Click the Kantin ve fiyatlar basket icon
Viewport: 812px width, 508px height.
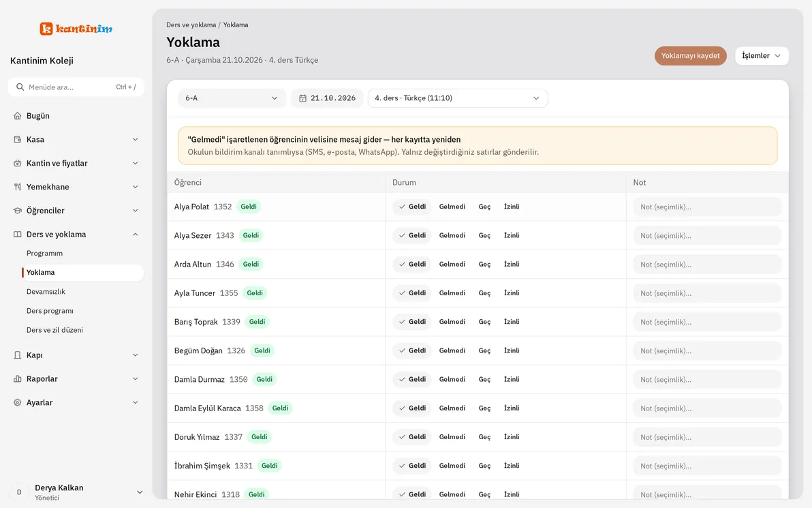point(18,163)
